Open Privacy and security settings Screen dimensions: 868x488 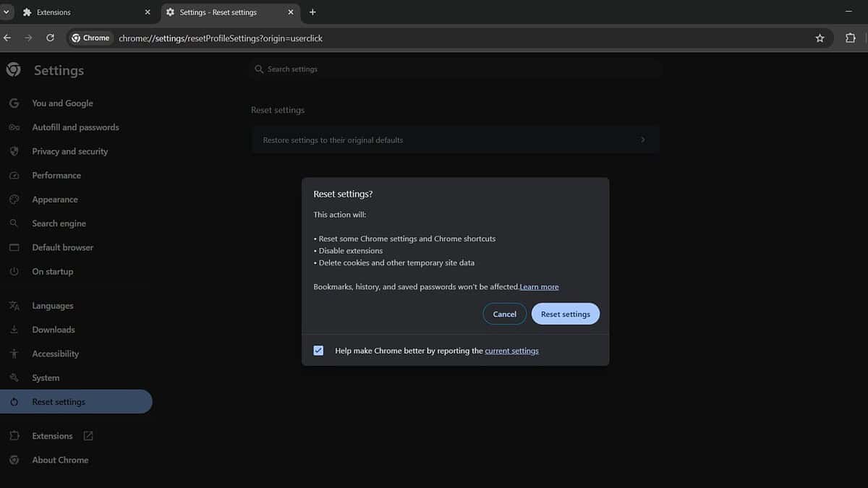(x=69, y=151)
